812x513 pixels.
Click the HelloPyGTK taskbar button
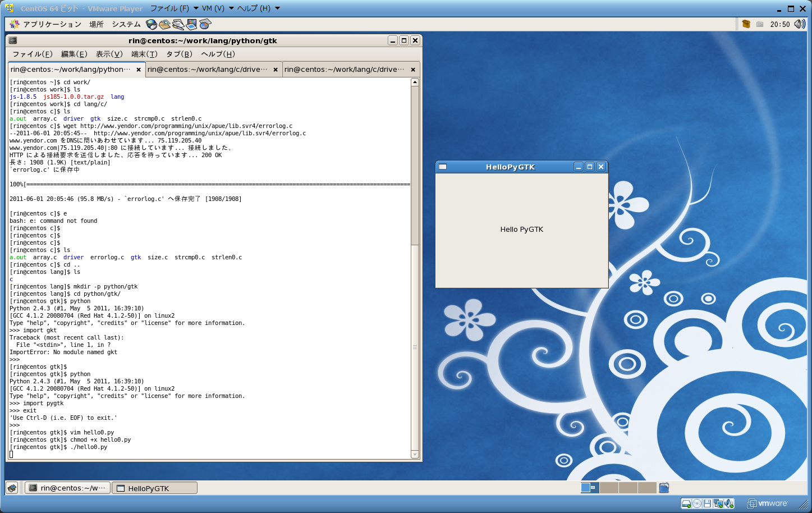tap(154, 488)
